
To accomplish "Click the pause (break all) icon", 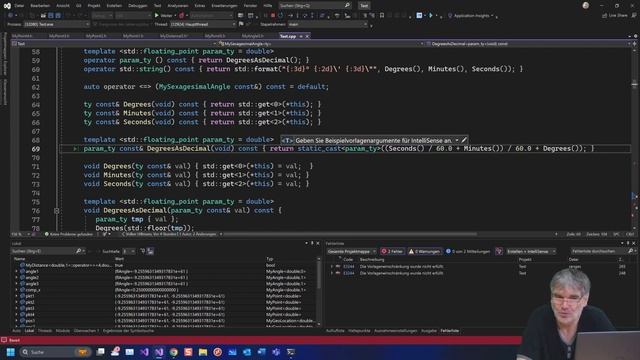I will pos(265,16).
